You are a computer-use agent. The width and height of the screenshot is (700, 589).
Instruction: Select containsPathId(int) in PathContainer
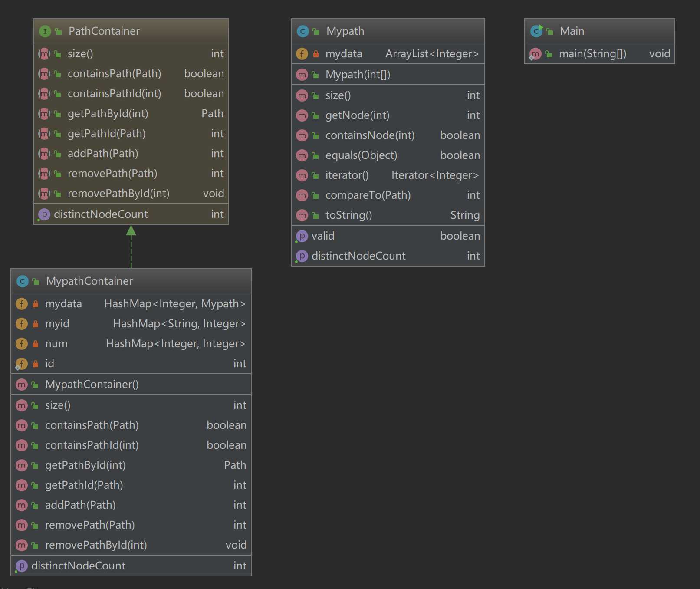(115, 94)
